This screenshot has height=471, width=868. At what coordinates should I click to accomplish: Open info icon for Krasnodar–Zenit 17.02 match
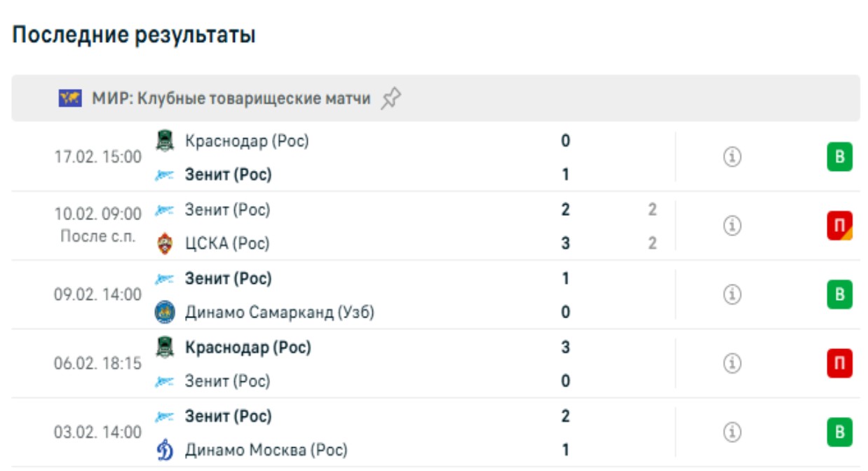(x=732, y=158)
